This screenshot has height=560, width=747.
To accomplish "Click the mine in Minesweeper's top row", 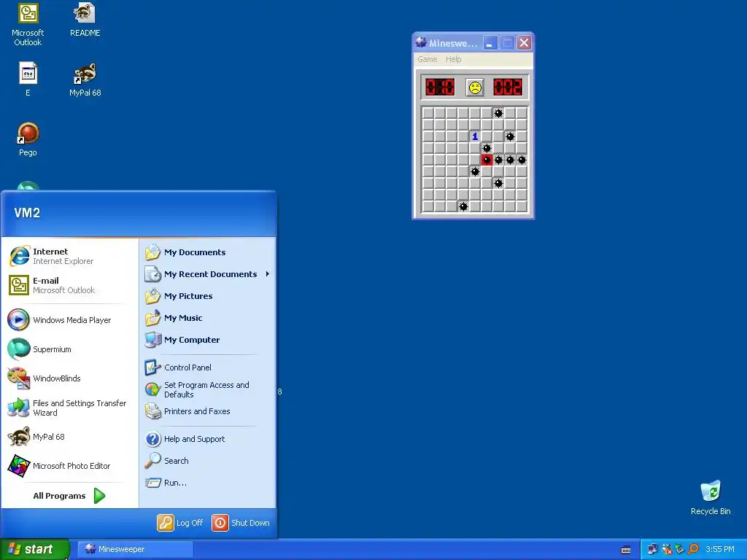I will tap(498, 113).
